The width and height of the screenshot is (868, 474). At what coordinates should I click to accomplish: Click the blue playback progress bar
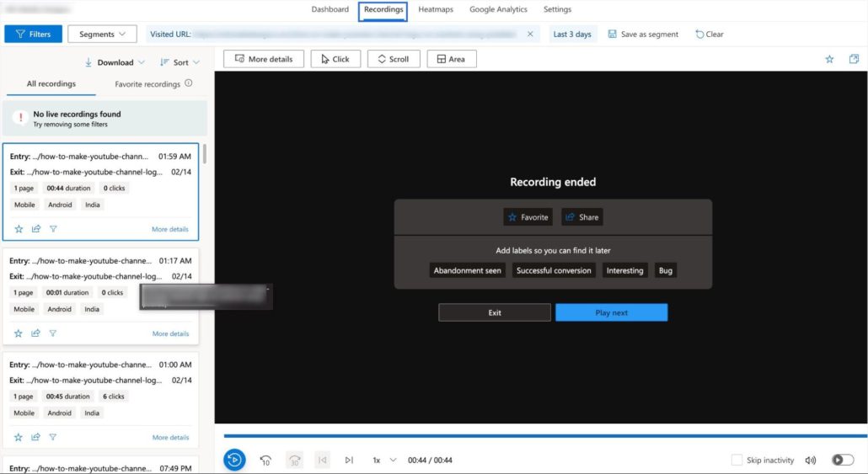point(545,436)
